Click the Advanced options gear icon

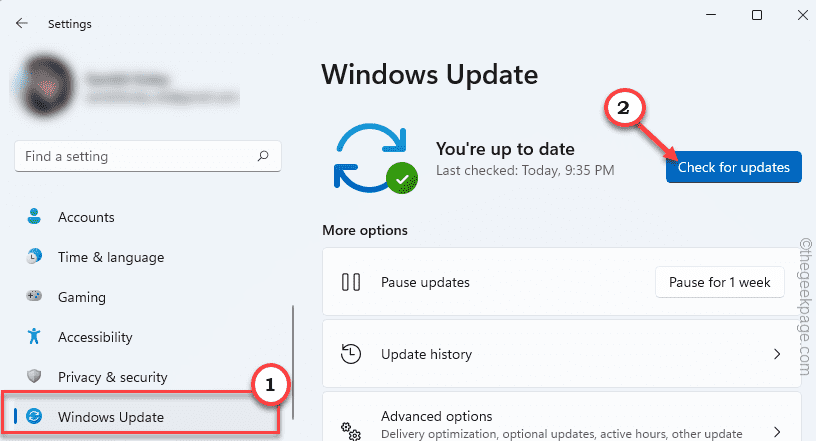click(350, 422)
